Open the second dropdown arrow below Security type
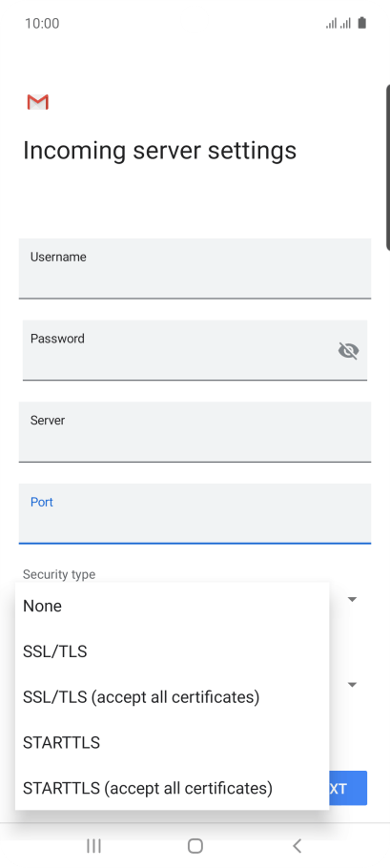This screenshot has height=868, width=390. coord(352,685)
